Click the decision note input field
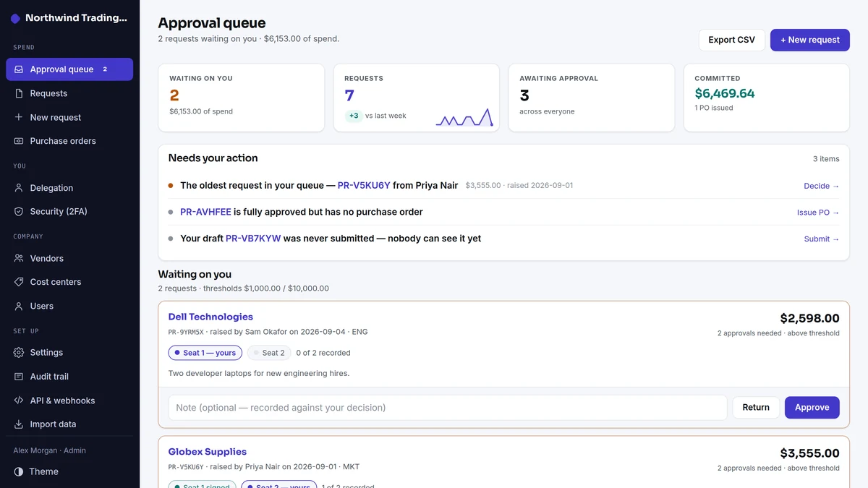 click(x=448, y=408)
